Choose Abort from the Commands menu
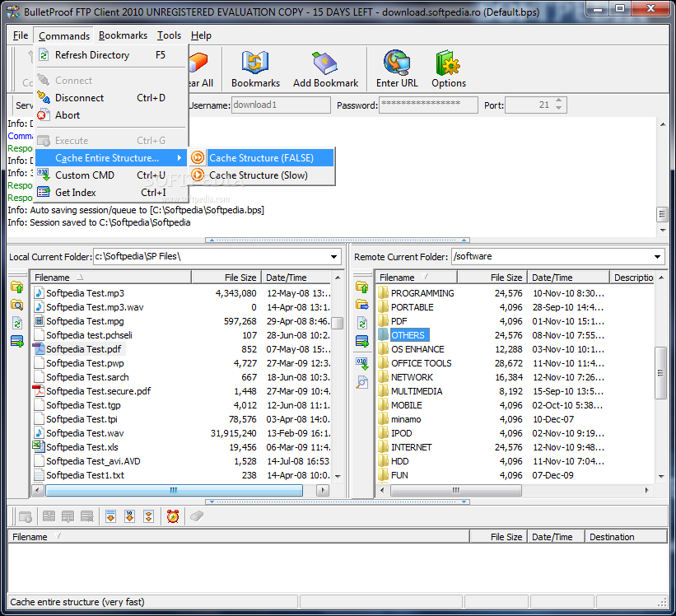Screen dimensions: 676x616 [110, 115]
